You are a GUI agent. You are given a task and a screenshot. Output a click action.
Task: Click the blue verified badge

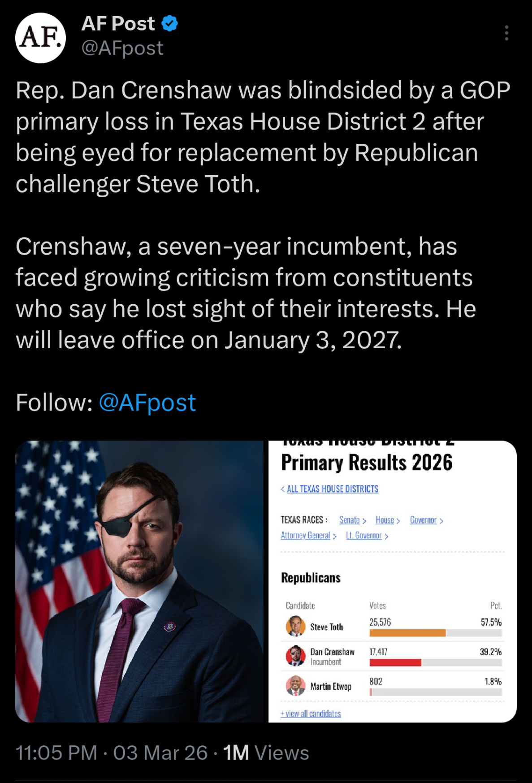(170, 23)
